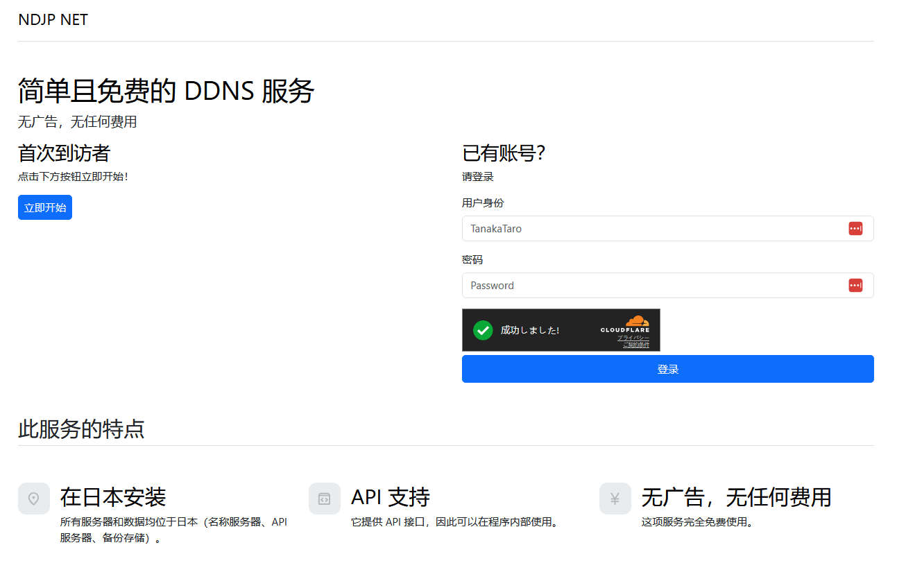Click the 在日本安装 heading

[113, 496]
